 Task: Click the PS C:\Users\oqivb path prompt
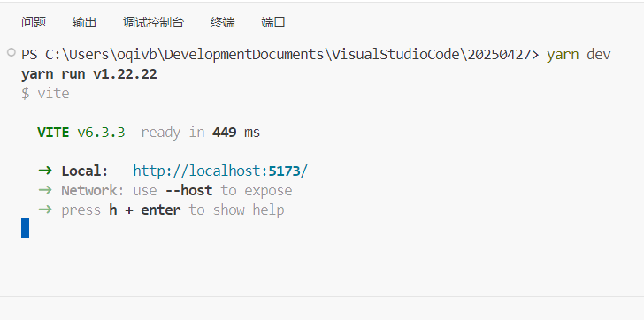(280, 55)
